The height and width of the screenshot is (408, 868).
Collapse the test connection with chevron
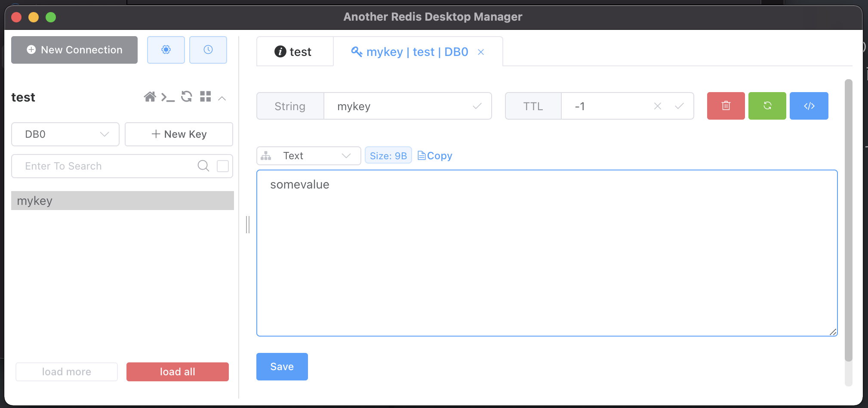(x=222, y=99)
